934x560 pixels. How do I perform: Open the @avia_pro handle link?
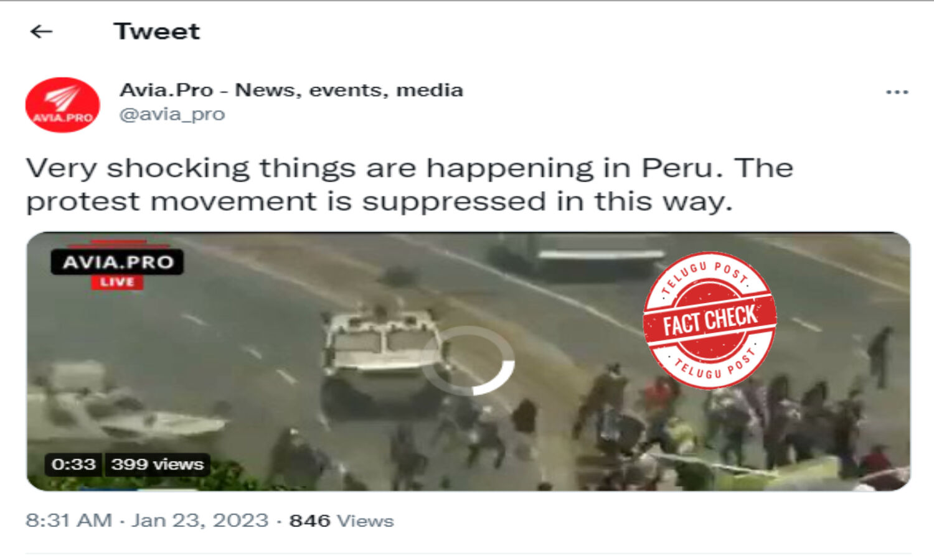[x=172, y=114]
